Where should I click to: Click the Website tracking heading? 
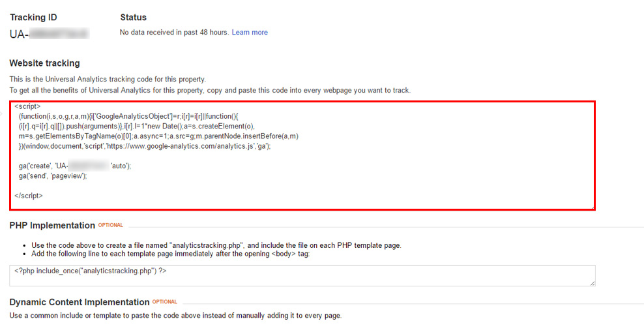click(x=44, y=63)
